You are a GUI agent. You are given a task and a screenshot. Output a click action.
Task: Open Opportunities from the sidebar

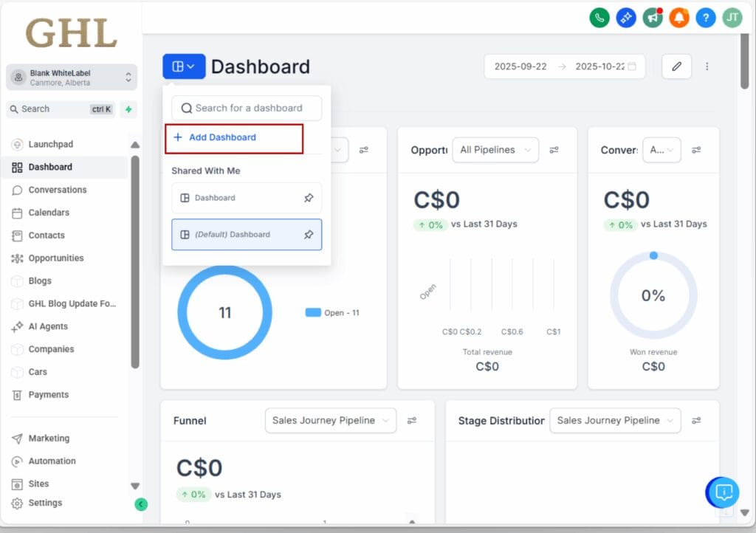[x=56, y=258]
